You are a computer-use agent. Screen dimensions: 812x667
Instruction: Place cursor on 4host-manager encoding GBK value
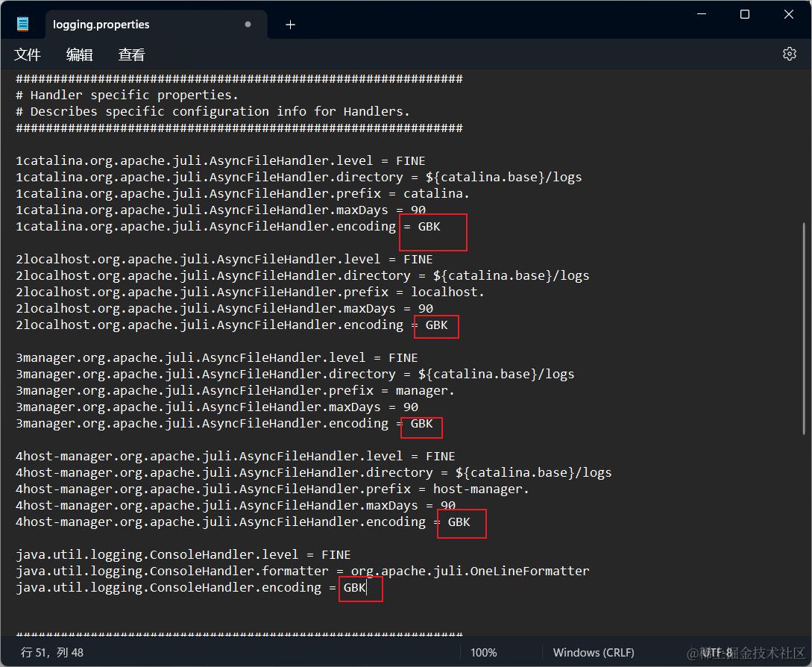(459, 522)
